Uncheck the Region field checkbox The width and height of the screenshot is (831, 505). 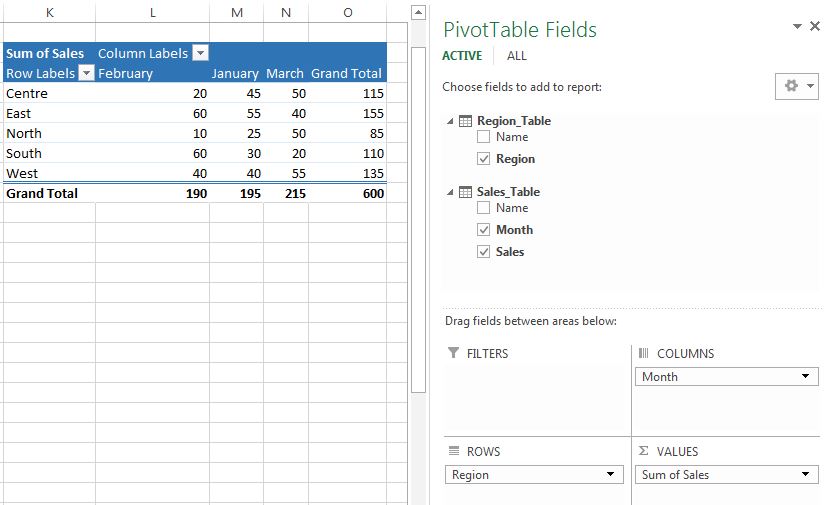[x=483, y=158]
